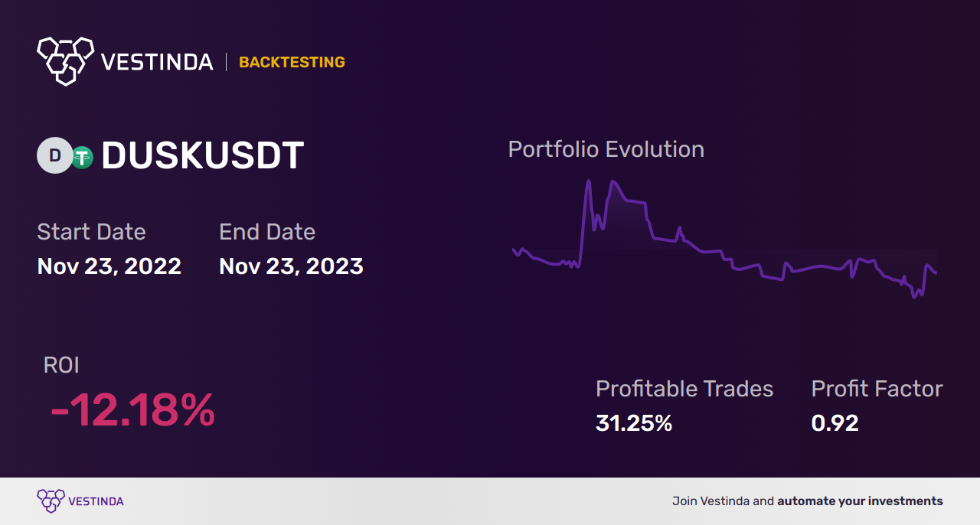Click the Portfolio Evolution heading
This screenshot has height=525, width=980.
pos(606,149)
